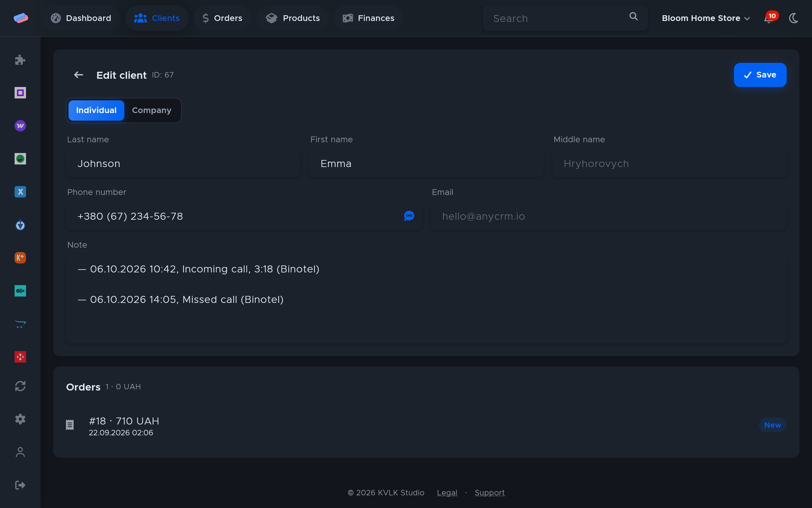The width and height of the screenshot is (812, 508).
Task: Click the 'Missed call (Binotel)' note line
Action: [233, 299]
